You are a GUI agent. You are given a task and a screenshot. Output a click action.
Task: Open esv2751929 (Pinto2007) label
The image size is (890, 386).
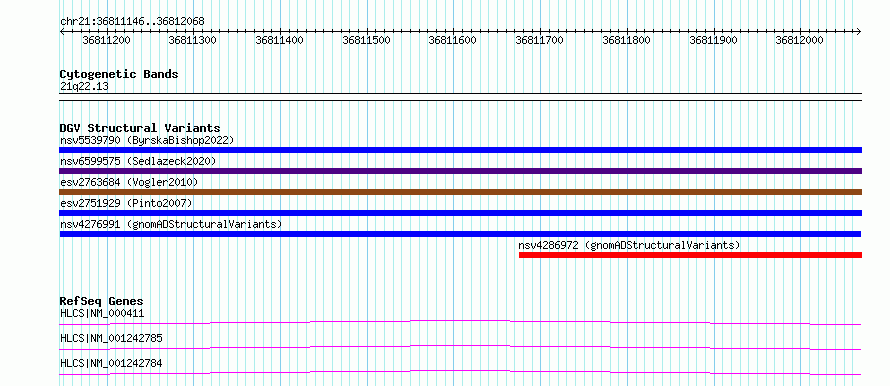(126, 203)
